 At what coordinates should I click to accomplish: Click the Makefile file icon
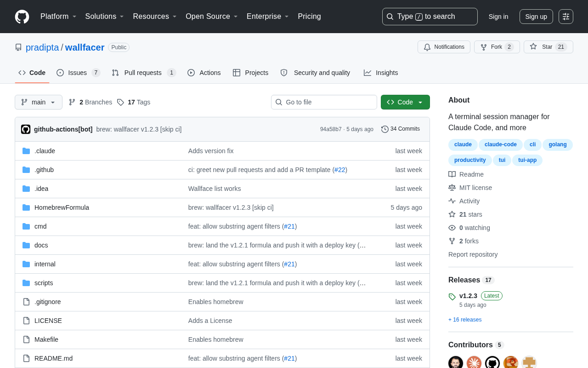point(26,339)
